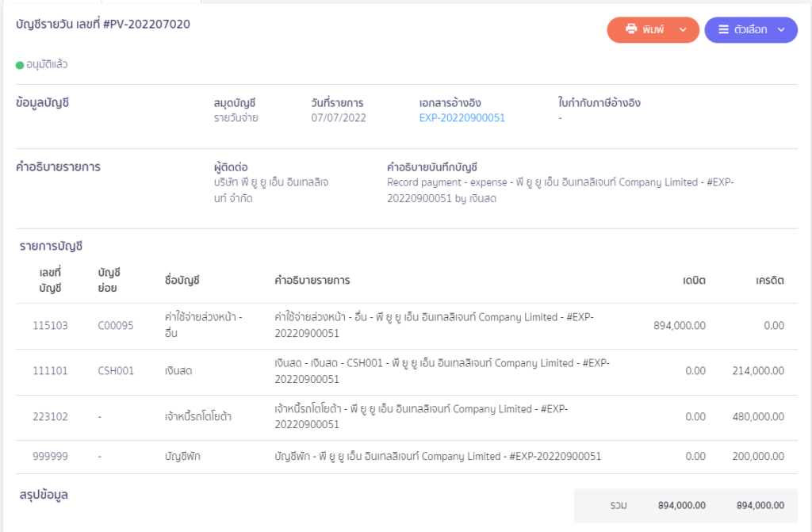The width and height of the screenshot is (812, 532).
Task: Click journal title #PV-202207020
Action: 147,25
